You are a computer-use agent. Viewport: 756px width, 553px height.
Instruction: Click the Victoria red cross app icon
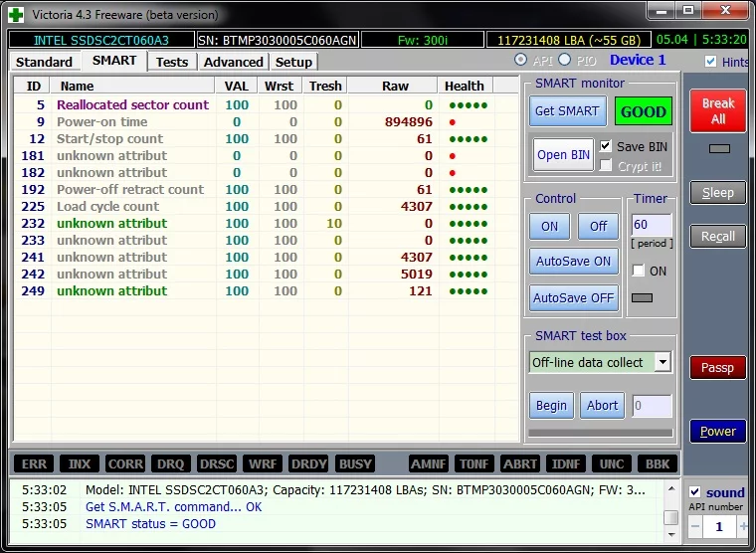(x=15, y=13)
